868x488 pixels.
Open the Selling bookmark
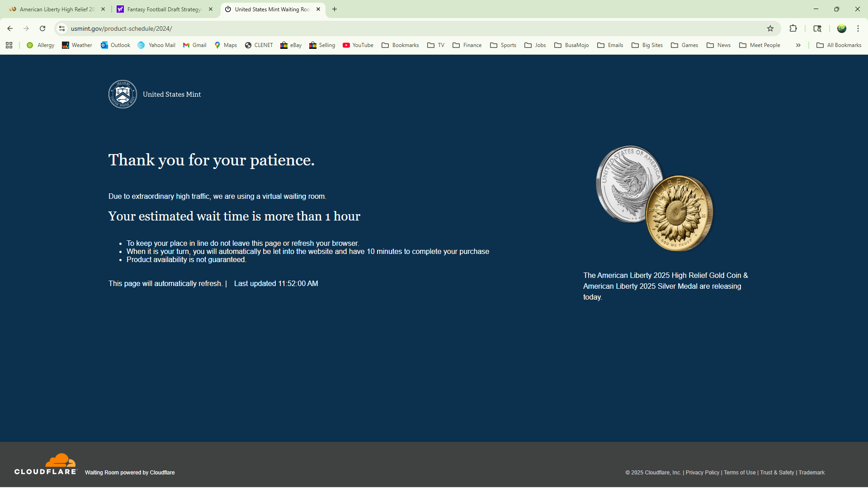click(x=322, y=45)
